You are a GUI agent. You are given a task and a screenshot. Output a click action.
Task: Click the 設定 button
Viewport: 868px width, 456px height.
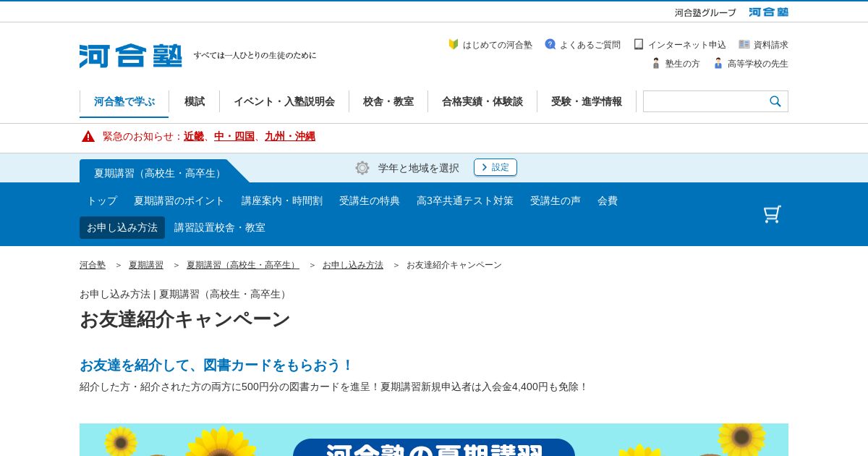[x=495, y=167]
